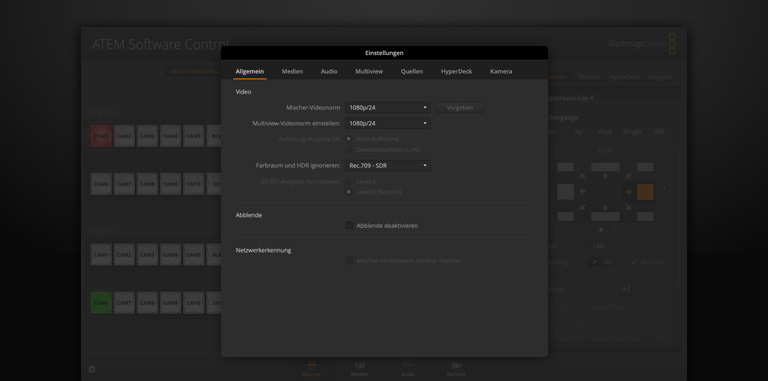The height and width of the screenshot is (381, 768).
Task: Open the Quellen settings tab
Action: tap(411, 71)
